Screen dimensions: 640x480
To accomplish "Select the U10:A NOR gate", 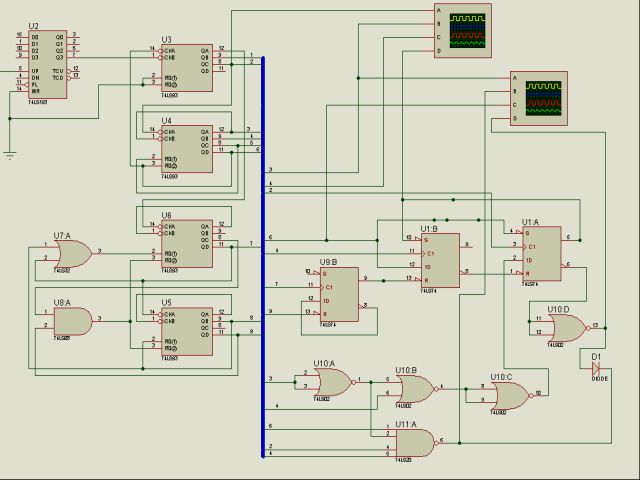I will tap(330, 380).
